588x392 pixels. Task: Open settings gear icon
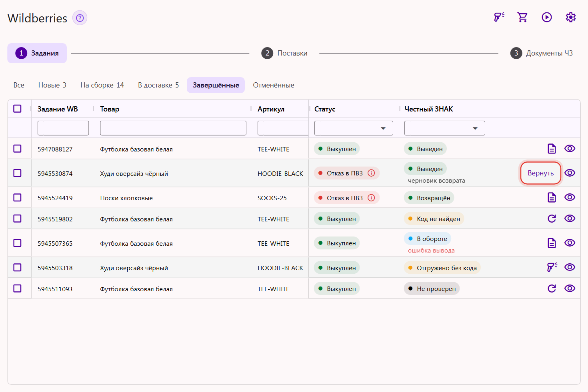coord(571,17)
